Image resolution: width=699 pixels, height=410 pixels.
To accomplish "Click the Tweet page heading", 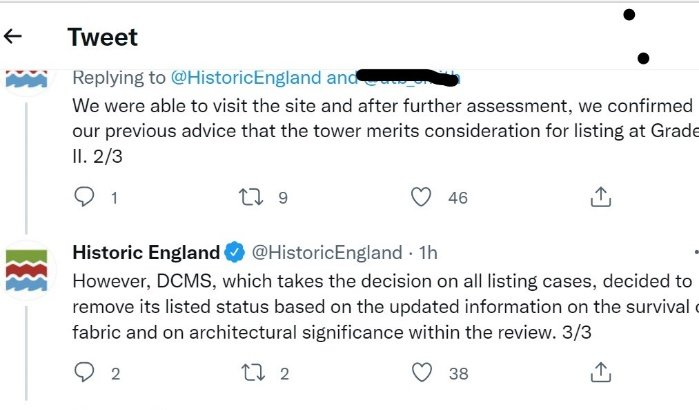I will (x=102, y=38).
